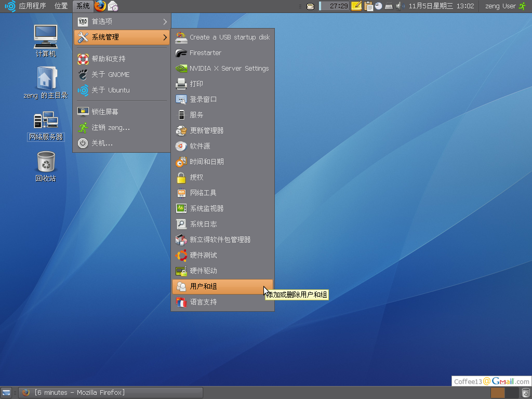Click the 软件源 disc icon

181,146
